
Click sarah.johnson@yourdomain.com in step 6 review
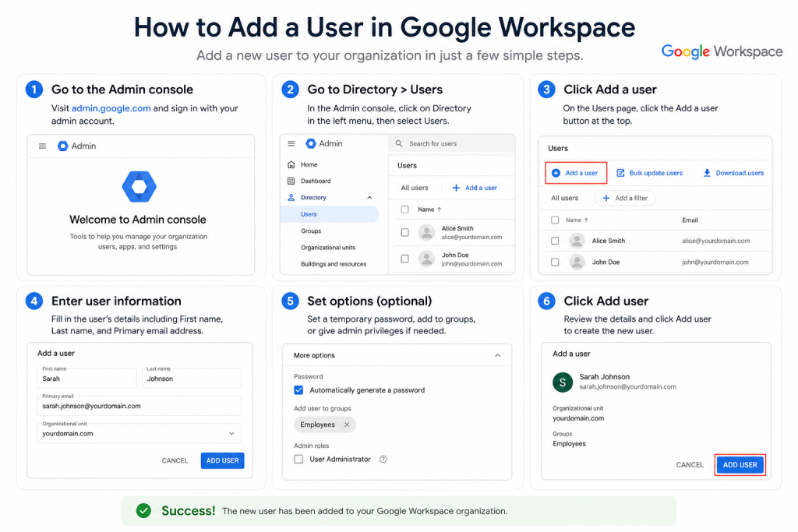tap(627, 386)
